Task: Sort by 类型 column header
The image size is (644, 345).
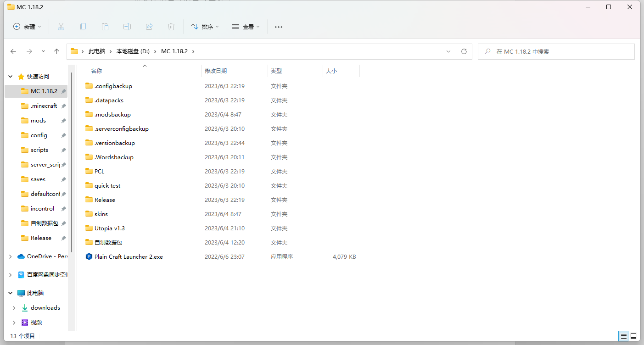Action: point(276,71)
